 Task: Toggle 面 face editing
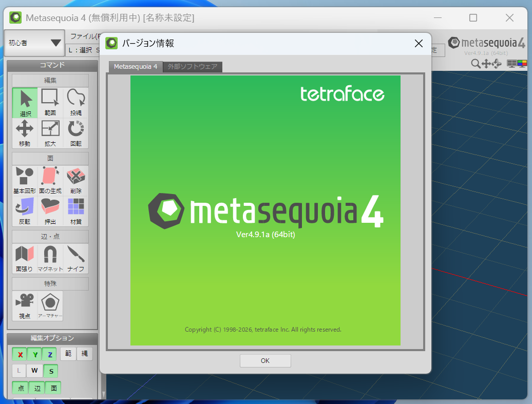pyautogui.click(x=53, y=388)
